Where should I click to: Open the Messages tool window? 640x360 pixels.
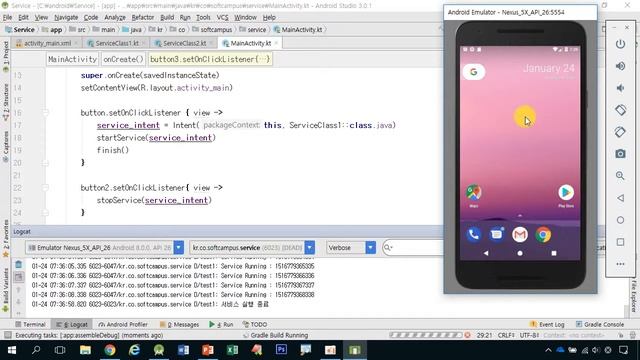point(180,324)
